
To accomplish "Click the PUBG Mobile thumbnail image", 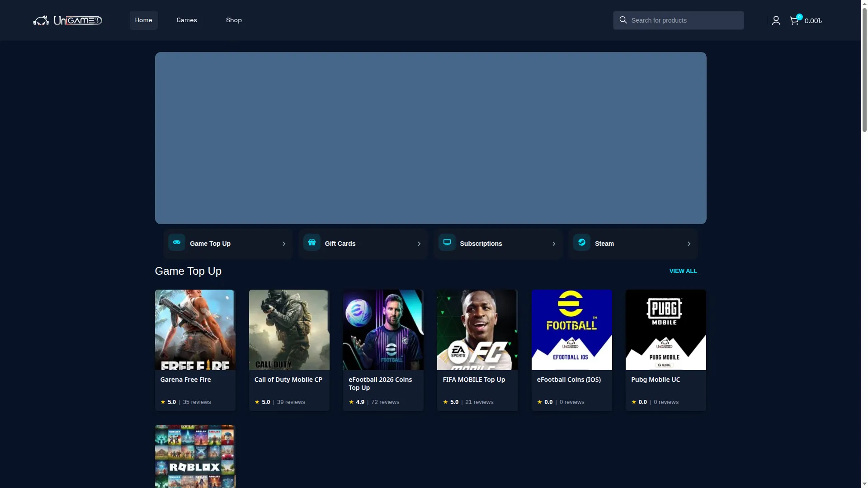I will click(x=666, y=330).
